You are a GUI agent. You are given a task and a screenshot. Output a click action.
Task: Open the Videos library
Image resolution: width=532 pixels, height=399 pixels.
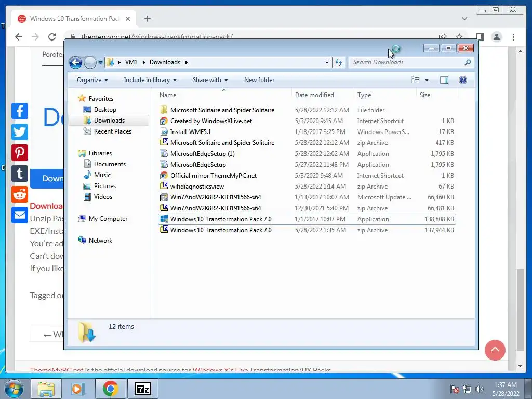[103, 197]
